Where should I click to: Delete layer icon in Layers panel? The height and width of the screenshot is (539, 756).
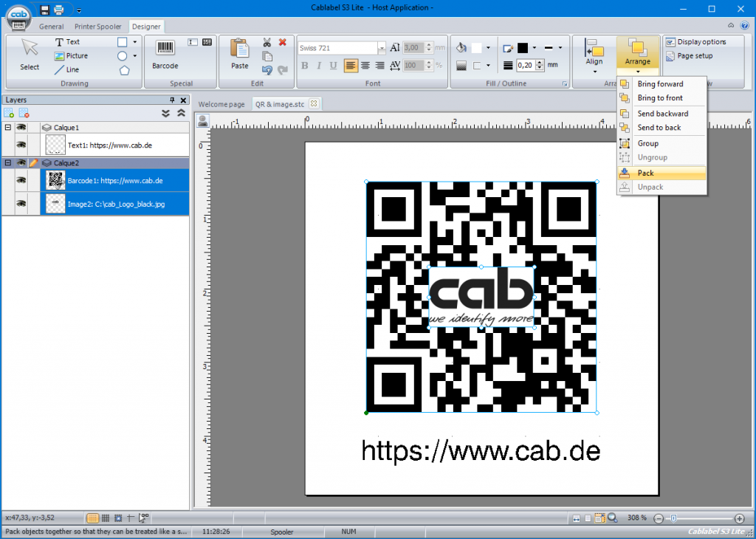pos(24,113)
